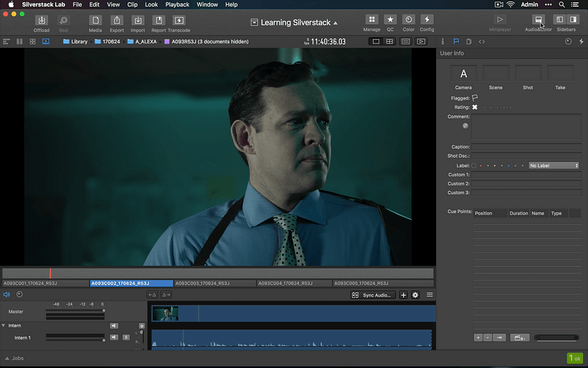
Task: Select the four-pane grid viewer layout icon
Action: [390, 41]
